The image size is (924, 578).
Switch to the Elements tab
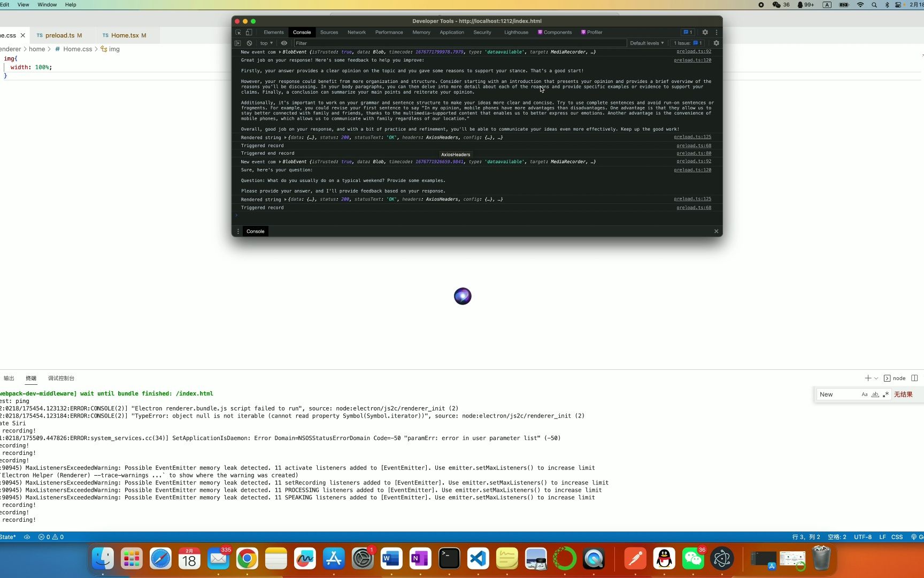pyautogui.click(x=273, y=32)
